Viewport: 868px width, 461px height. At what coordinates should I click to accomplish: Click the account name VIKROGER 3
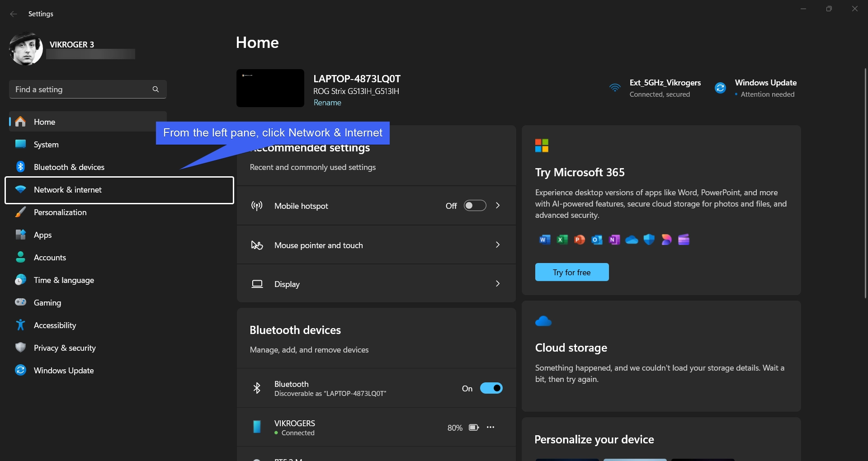click(x=72, y=44)
